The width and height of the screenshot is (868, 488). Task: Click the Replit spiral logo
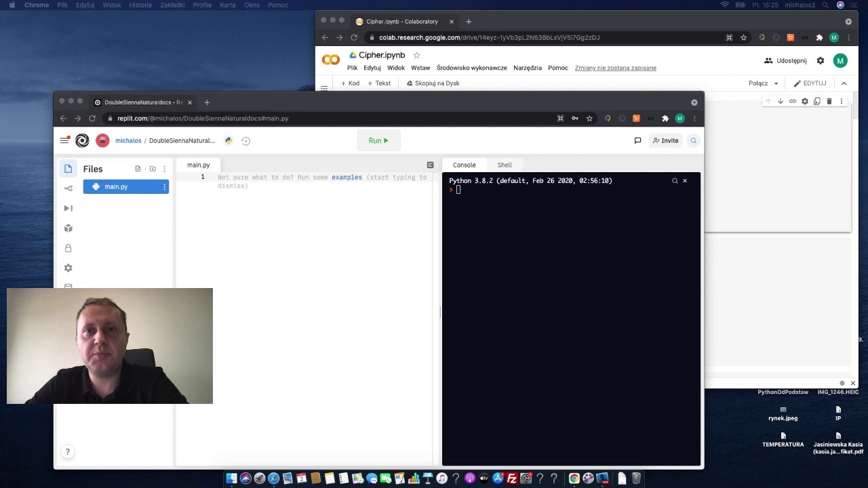point(82,140)
